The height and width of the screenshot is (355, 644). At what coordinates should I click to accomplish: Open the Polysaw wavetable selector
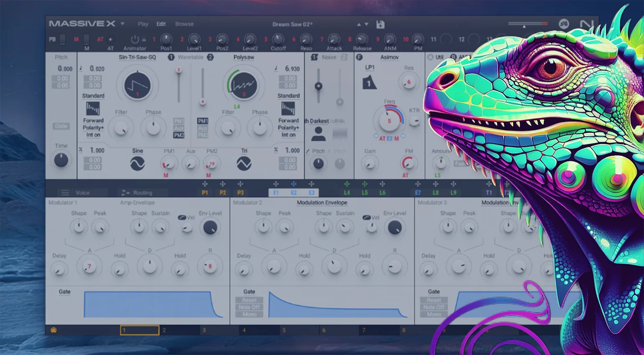click(244, 57)
